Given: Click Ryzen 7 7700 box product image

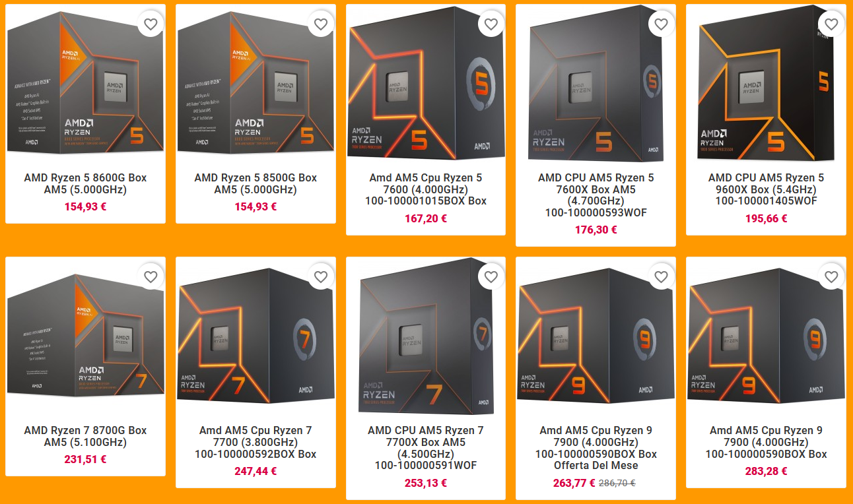Looking at the screenshot, I should click(256, 336).
